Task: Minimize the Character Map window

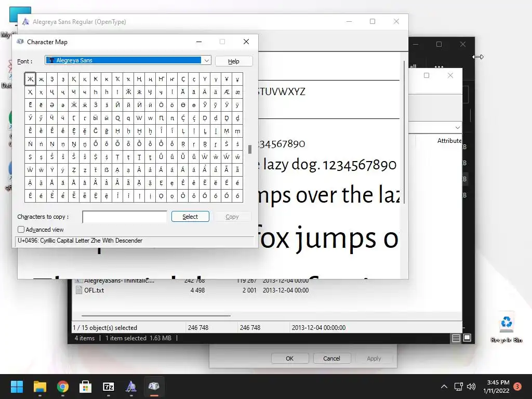Action: [x=199, y=42]
